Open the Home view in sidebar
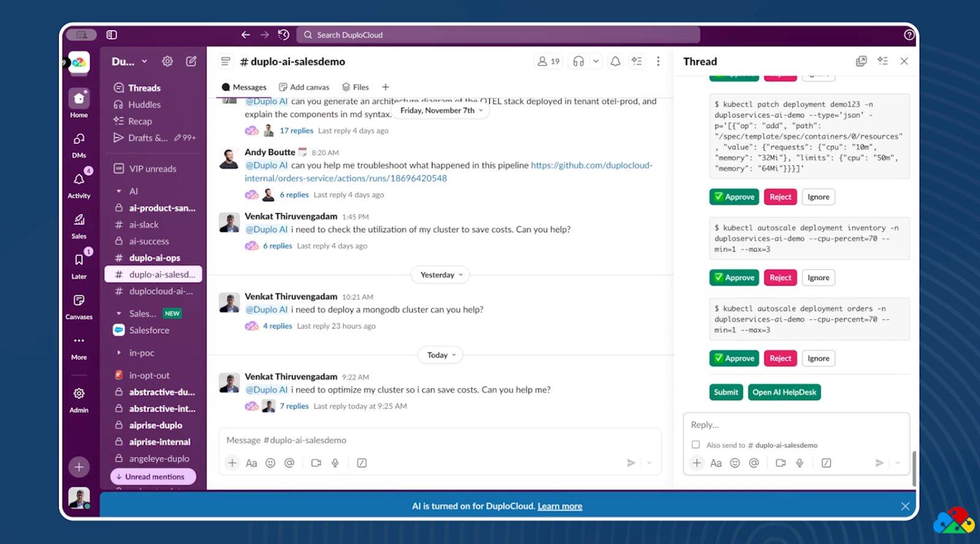 pyautogui.click(x=79, y=103)
